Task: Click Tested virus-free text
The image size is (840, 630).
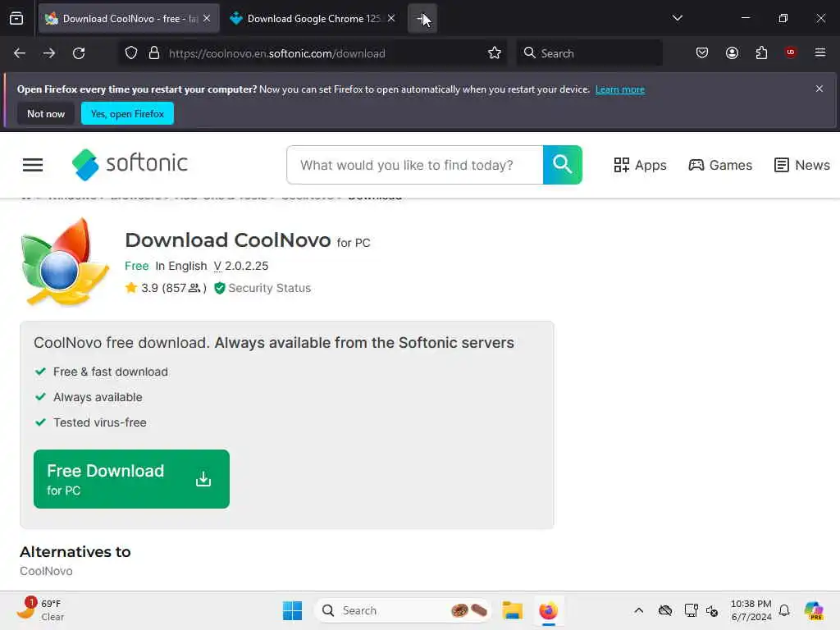Action: 99,422
